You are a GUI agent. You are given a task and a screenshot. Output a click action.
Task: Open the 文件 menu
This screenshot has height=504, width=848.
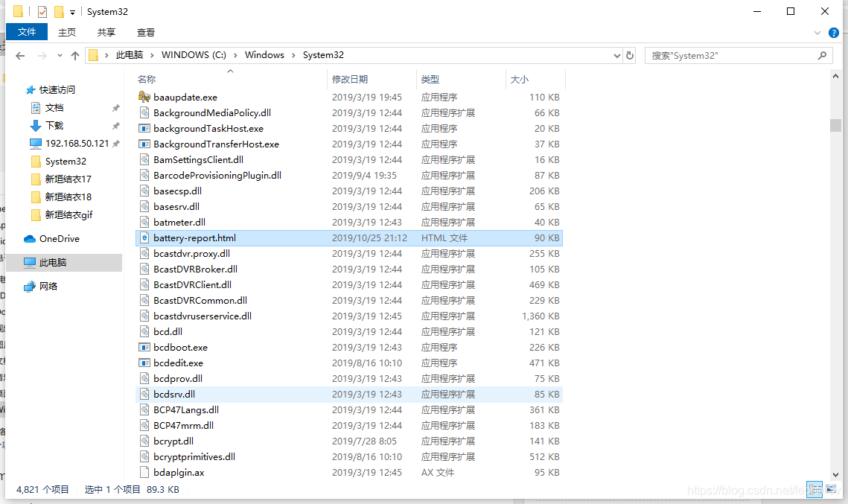pos(27,32)
